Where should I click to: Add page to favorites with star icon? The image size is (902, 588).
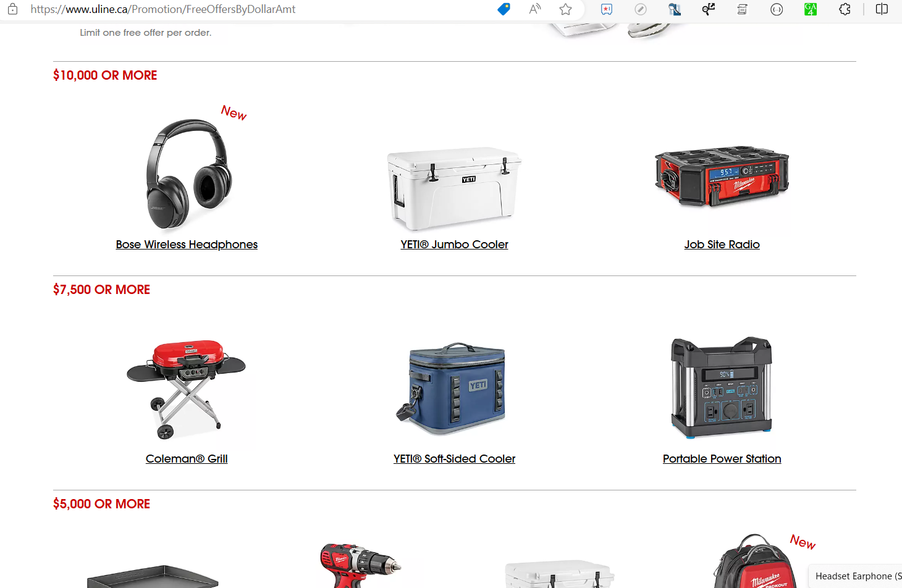coord(565,9)
